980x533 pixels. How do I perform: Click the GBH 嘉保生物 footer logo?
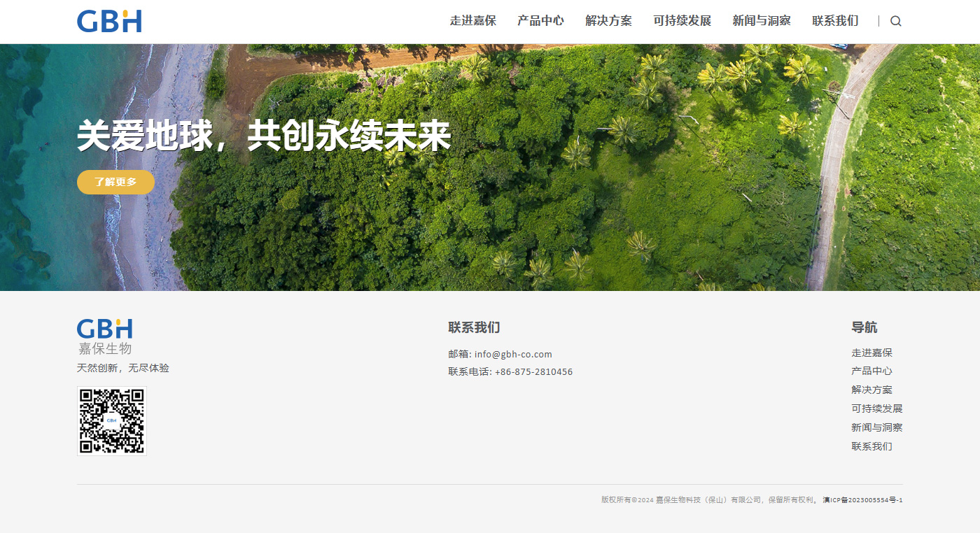[105, 336]
